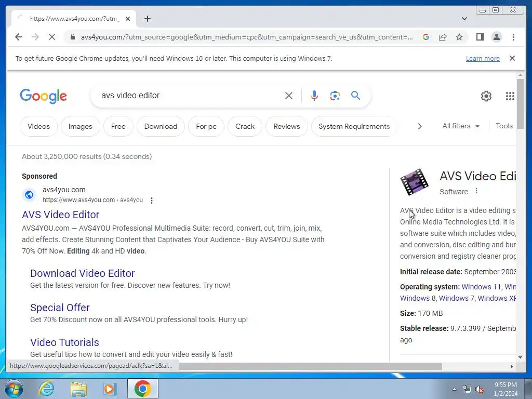This screenshot has width=532, height=399.
Task: Click in the Google search input field
Action: click(190, 96)
